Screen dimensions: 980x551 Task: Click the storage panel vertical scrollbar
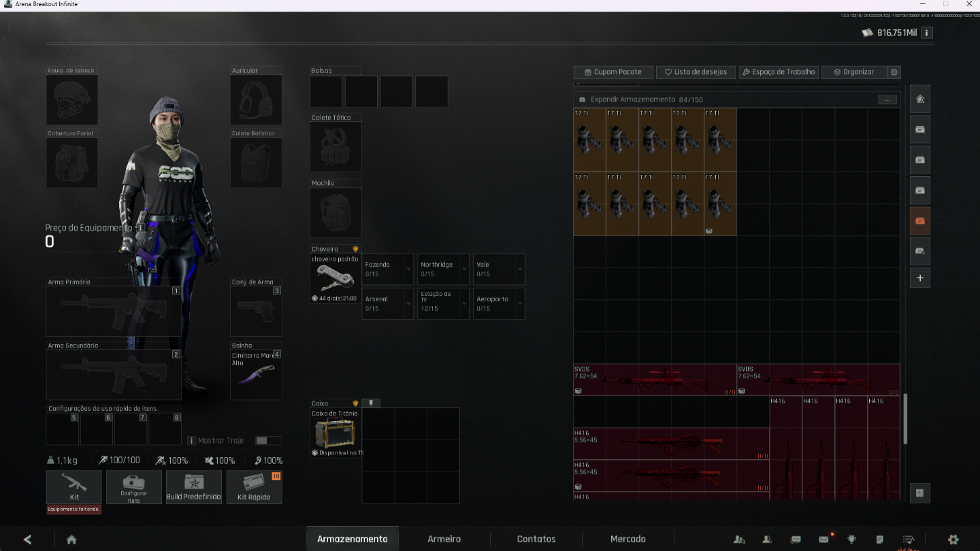[x=904, y=419]
